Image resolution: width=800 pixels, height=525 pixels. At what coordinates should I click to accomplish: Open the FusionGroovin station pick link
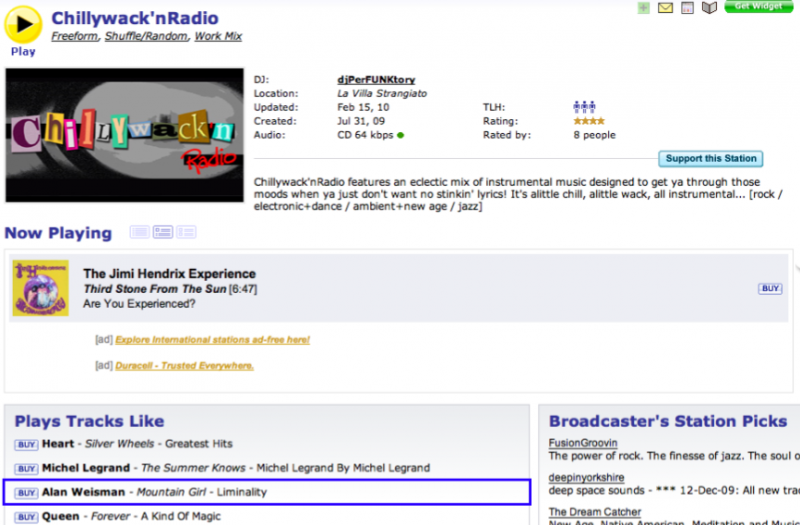583,443
